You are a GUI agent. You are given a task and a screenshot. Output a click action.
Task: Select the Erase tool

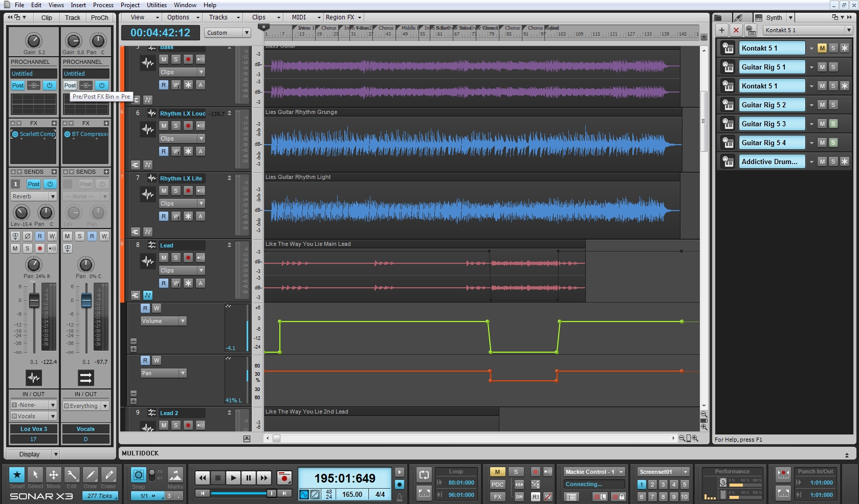click(108, 475)
